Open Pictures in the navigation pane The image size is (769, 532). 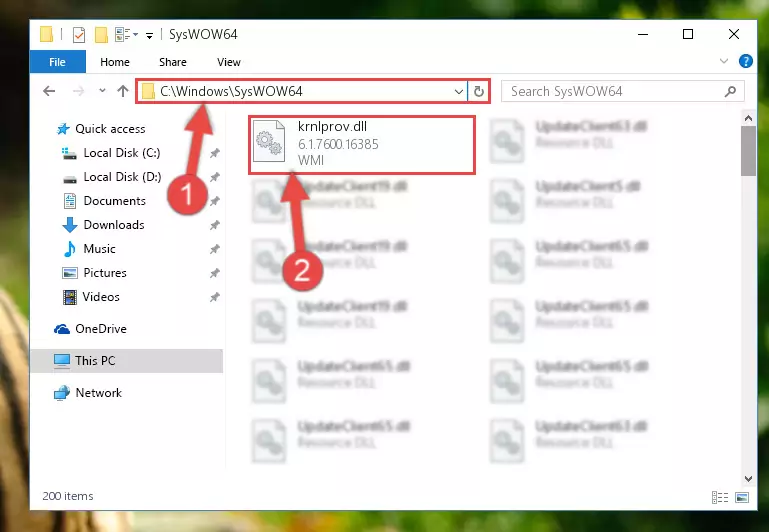105,273
